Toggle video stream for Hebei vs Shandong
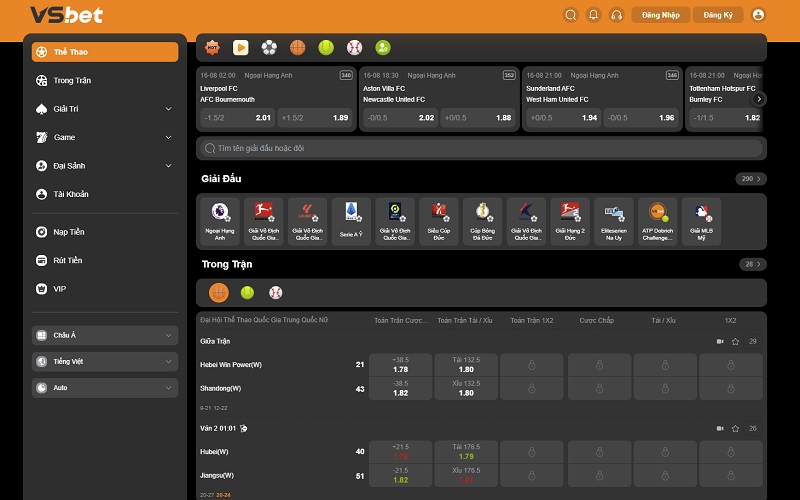 coord(719,342)
